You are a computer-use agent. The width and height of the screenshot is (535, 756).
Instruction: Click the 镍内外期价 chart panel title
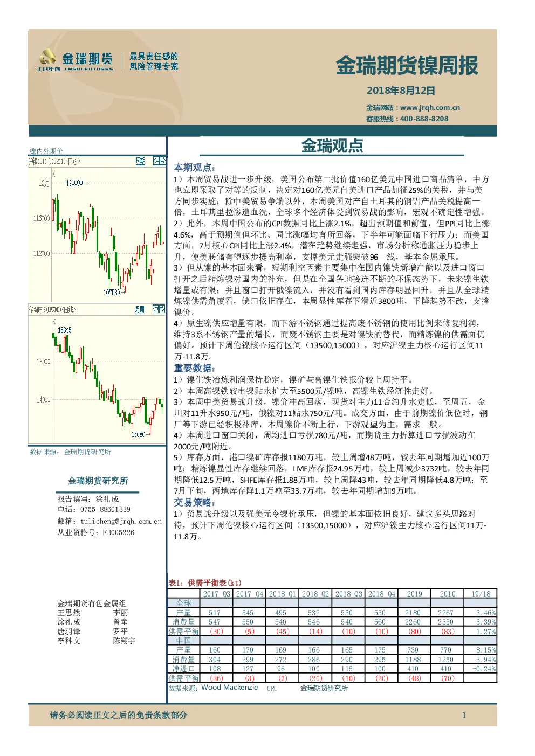pos(46,151)
